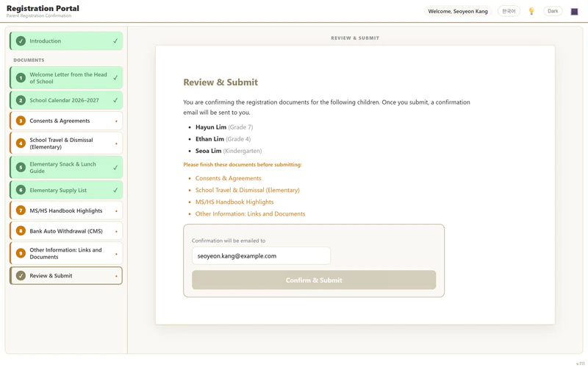
Task: Open Welcome Letter from the Head of School
Action: pyautogui.click(x=66, y=78)
